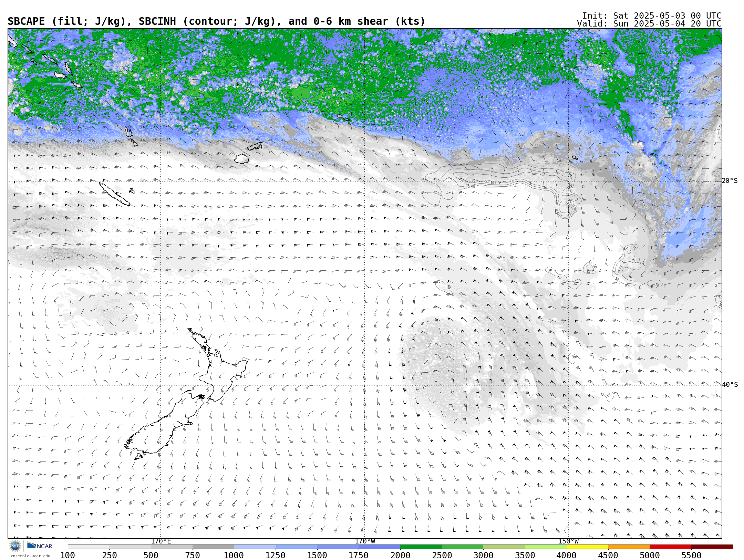Click the NCAR logo
The image size is (744, 560).
(x=40, y=546)
